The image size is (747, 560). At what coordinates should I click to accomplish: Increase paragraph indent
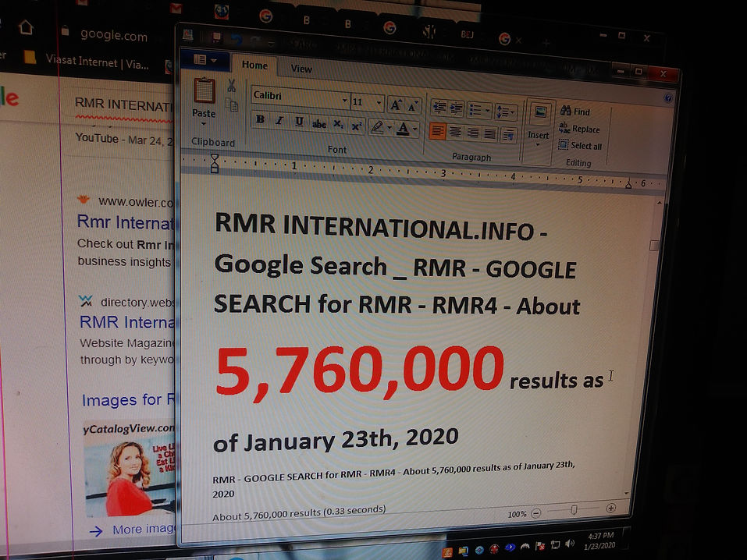coord(456,109)
